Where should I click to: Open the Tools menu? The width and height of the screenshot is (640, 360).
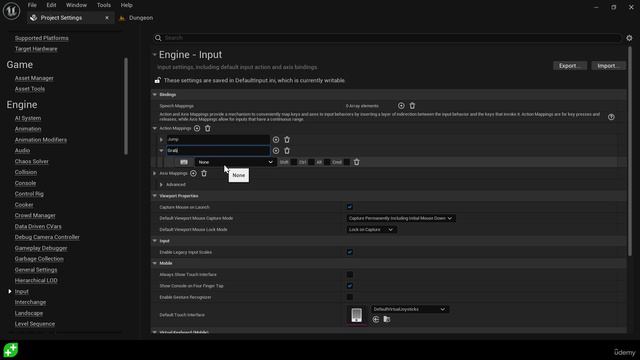(x=104, y=5)
